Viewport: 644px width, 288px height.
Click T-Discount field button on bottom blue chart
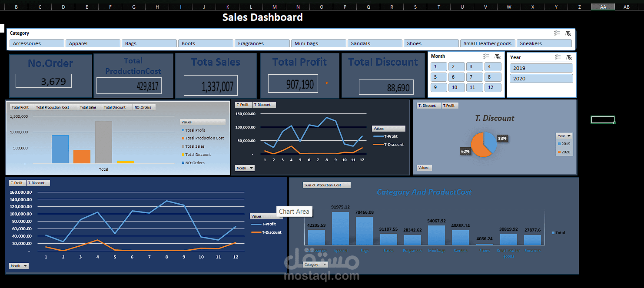(38, 183)
